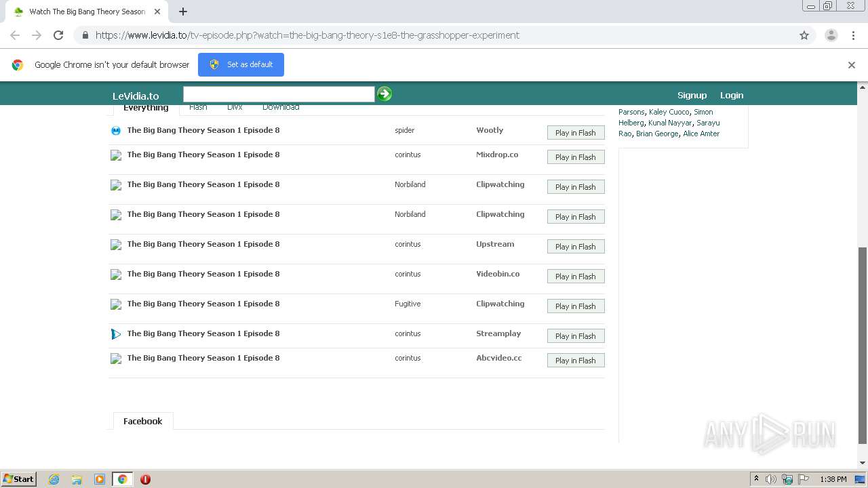The image size is (868, 488).
Task: Open the volume tray icon
Action: 771,479
